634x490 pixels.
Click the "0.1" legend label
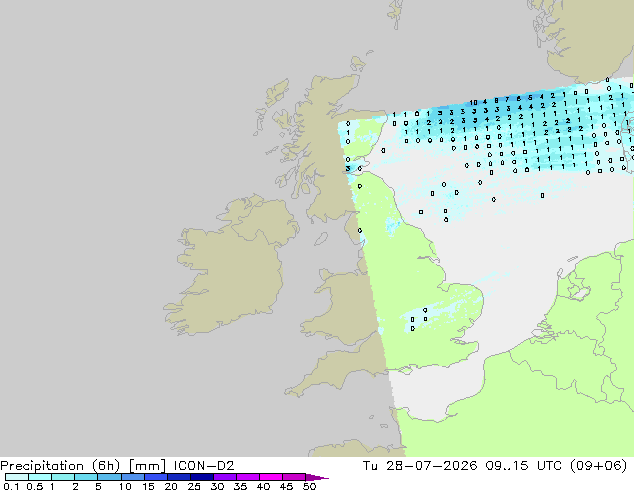point(11,486)
